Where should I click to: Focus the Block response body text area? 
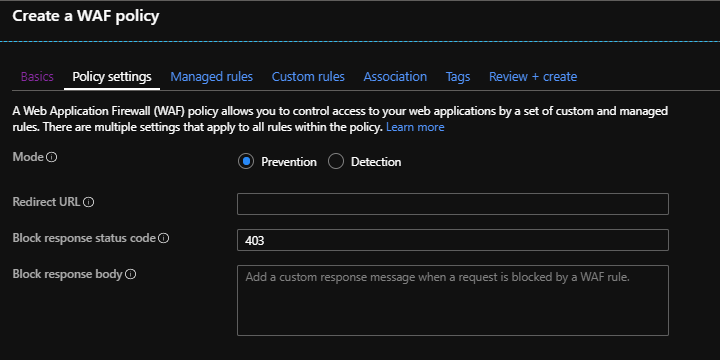point(453,300)
